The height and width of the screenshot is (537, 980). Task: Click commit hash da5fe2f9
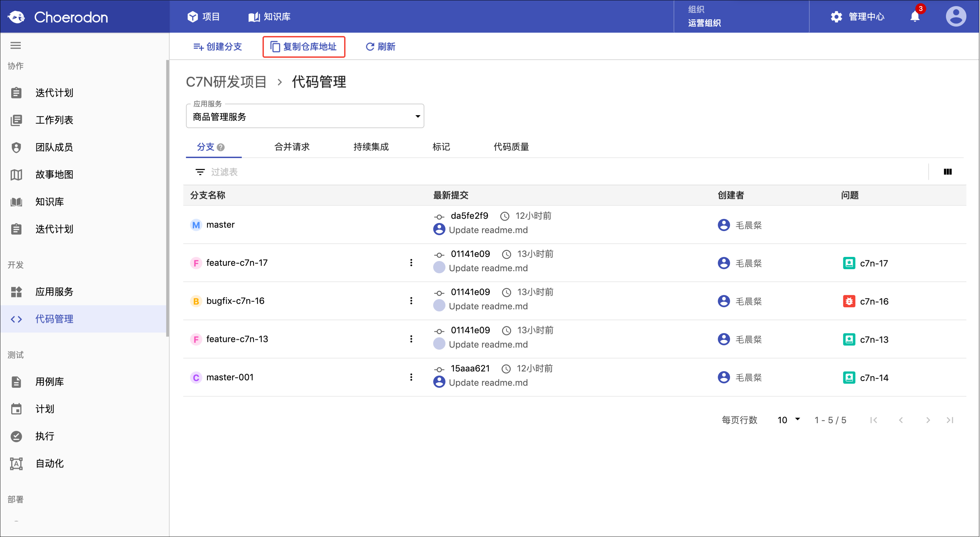[x=469, y=216]
